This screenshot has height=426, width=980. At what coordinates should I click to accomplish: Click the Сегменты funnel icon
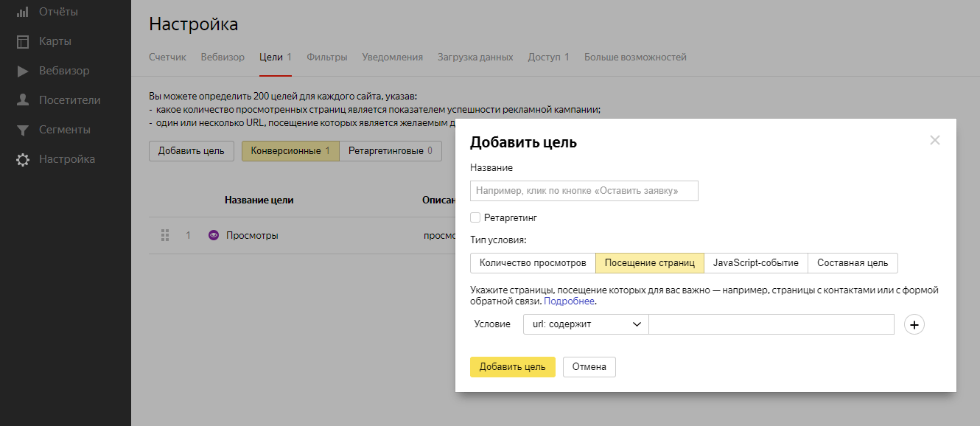23,130
